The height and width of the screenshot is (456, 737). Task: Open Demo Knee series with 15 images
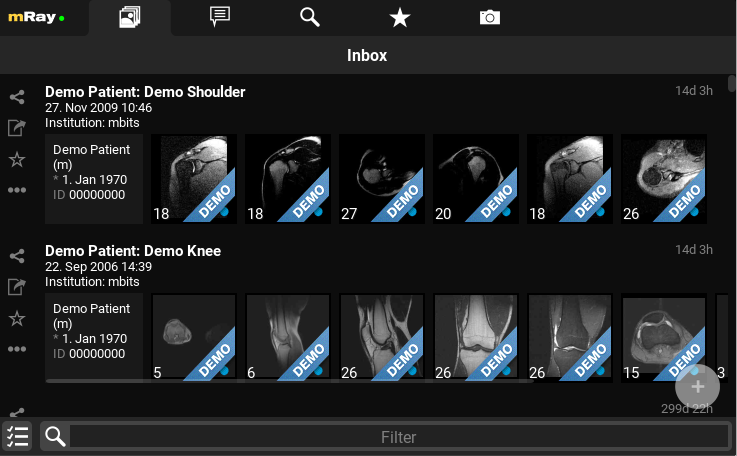[x=664, y=337]
